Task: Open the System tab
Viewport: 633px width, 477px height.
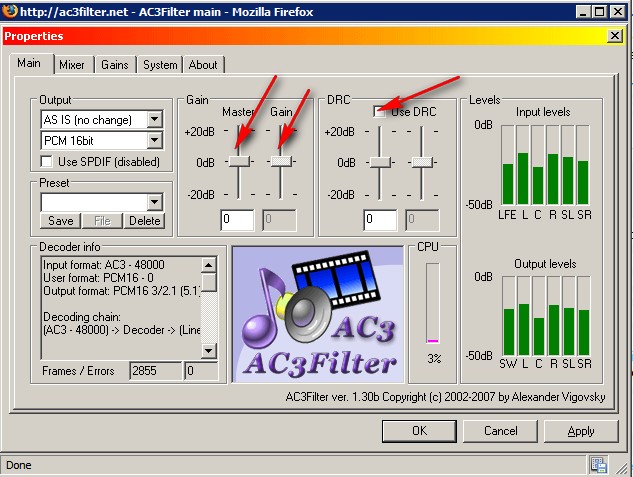Action: pos(160,65)
